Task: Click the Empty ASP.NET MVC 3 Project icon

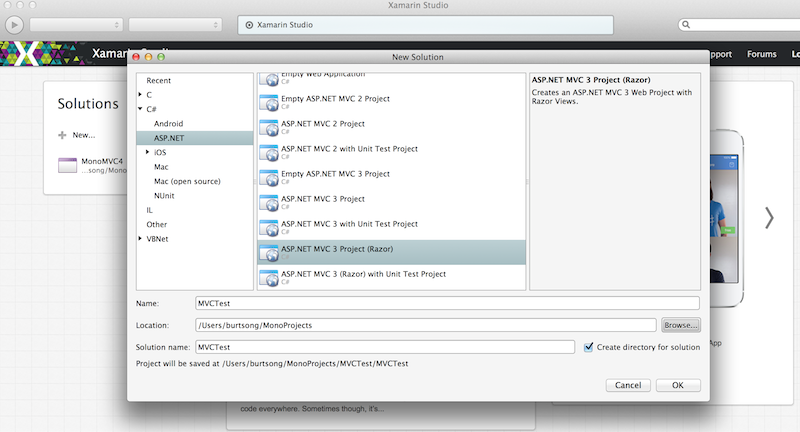Action: coord(269,177)
